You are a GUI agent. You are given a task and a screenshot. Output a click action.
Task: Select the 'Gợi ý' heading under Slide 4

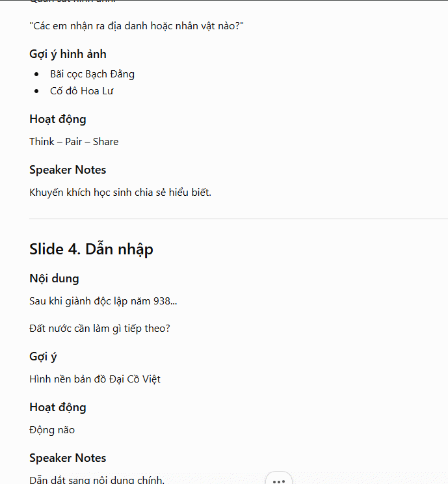43,356
